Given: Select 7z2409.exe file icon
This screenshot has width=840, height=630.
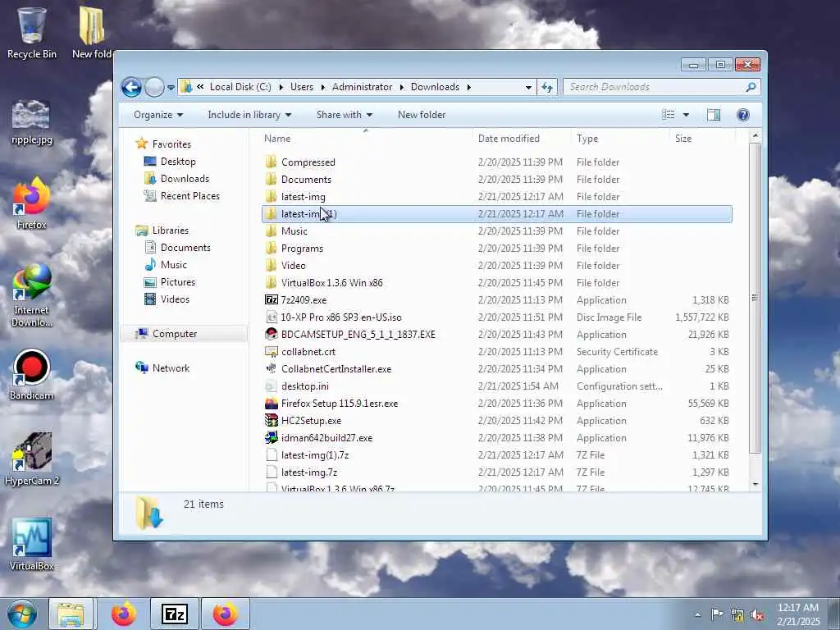Looking at the screenshot, I should (272, 299).
